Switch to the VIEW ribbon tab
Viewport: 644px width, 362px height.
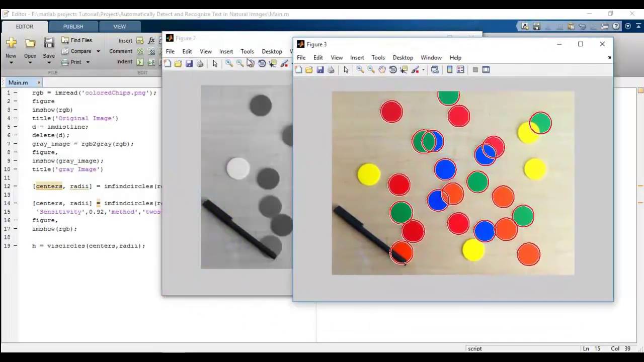coord(119,27)
